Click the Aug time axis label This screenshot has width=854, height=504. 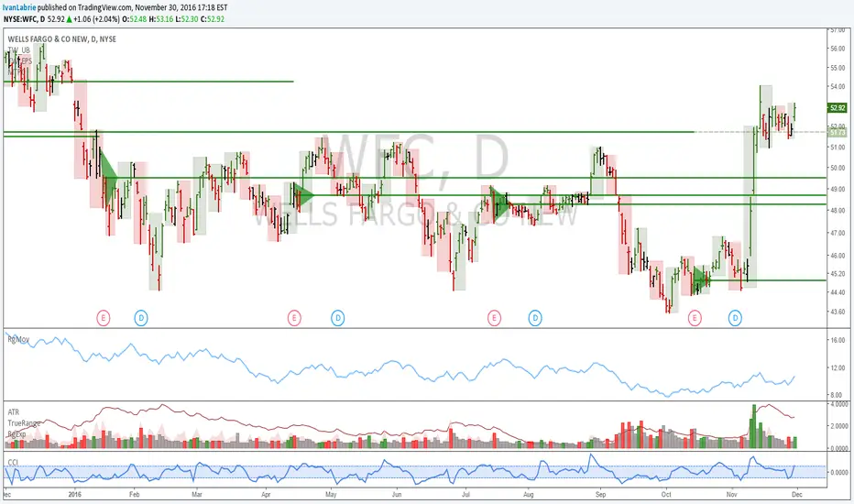529,495
